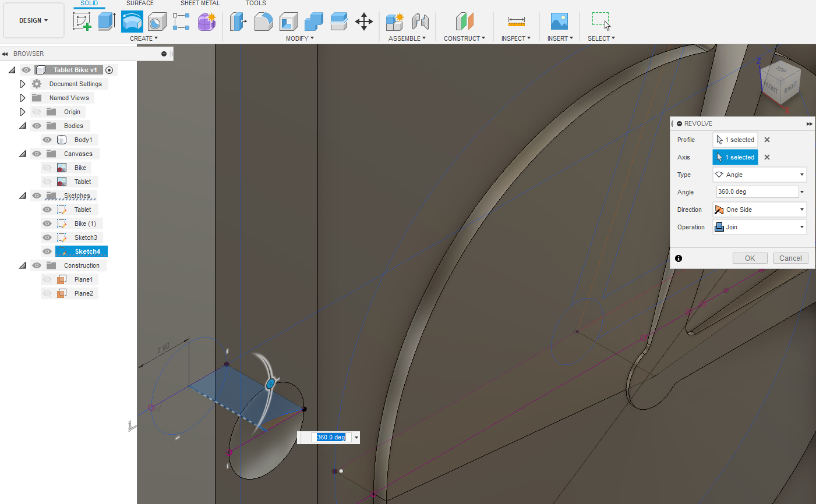
Task: Select the Move/Copy tool
Action: [364, 22]
